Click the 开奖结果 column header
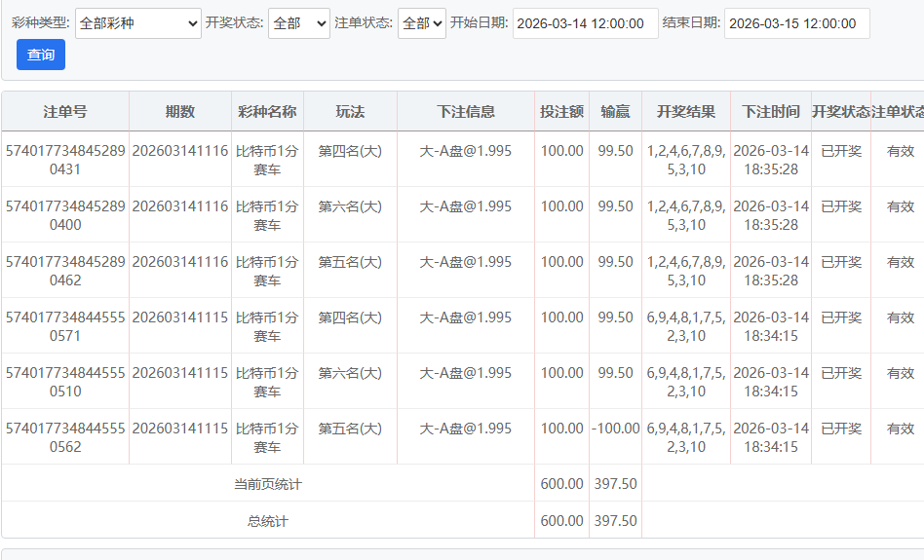The height and width of the screenshot is (560, 924). pyautogui.click(x=686, y=112)
